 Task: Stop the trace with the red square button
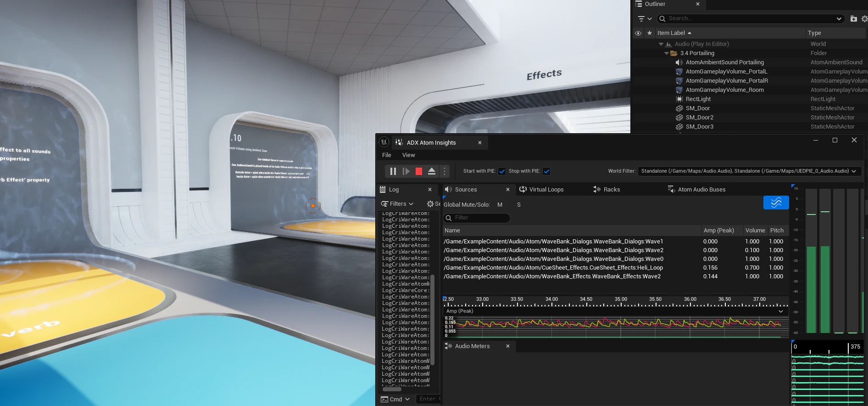point(419,171)
